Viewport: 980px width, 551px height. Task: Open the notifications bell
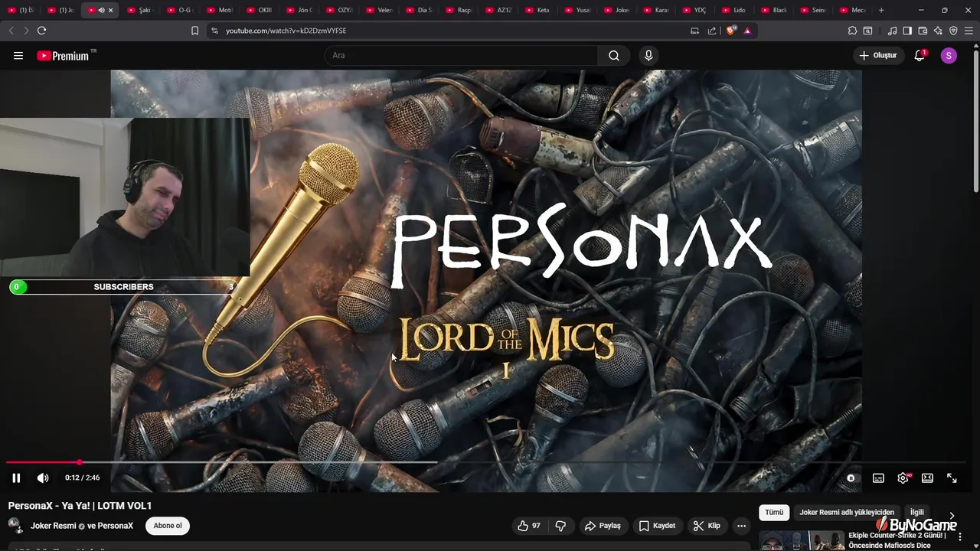coord(920,55)
